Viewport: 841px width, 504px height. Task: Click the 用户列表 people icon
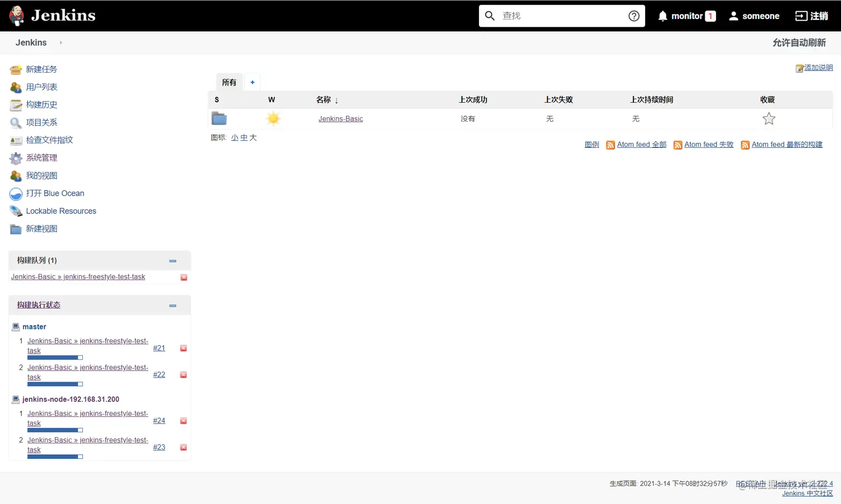coord(16,87)
